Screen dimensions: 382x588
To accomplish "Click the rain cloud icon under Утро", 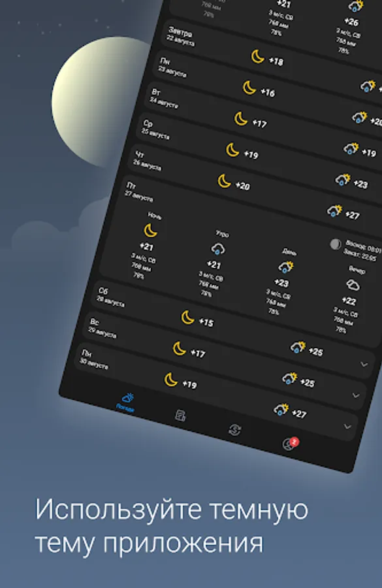I will 218,249.
